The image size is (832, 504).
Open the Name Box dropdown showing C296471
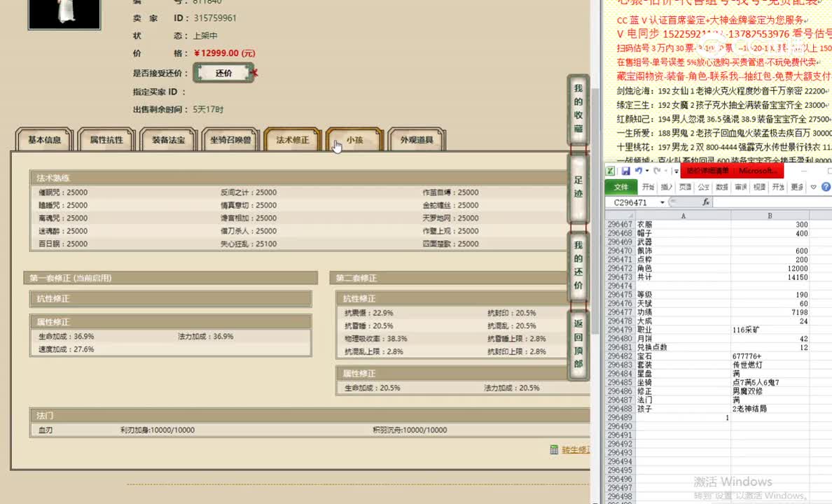coord(663,201)
